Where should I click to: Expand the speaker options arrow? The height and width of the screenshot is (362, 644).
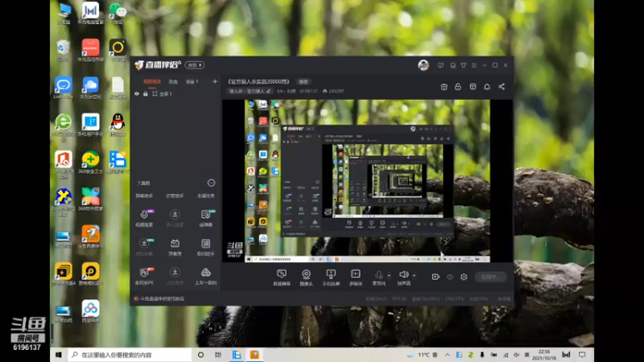(x=414, y=275)
